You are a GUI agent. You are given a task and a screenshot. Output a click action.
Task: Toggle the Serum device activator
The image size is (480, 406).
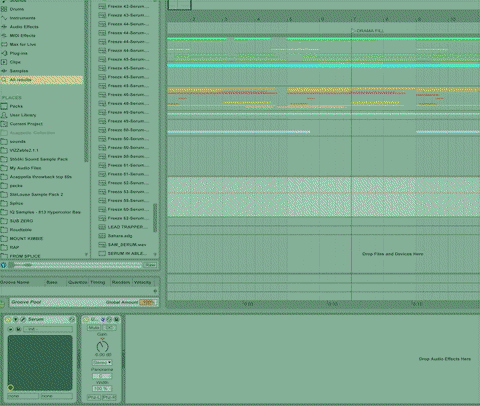point(8,319)
